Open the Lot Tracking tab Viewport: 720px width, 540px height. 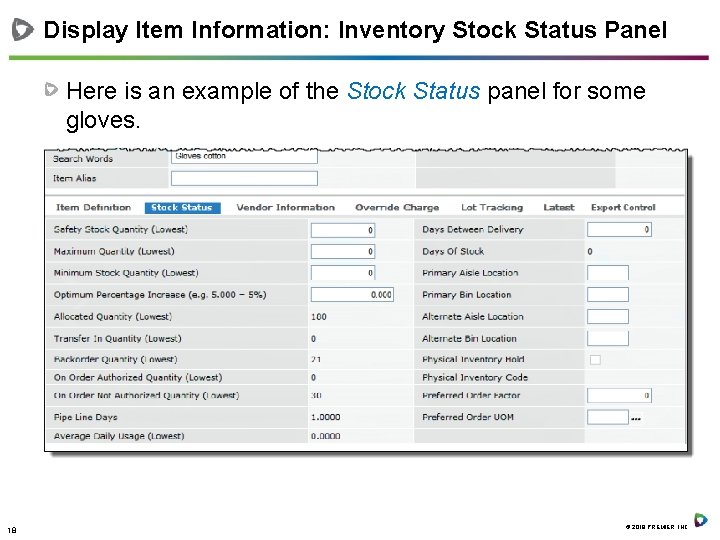493,208
